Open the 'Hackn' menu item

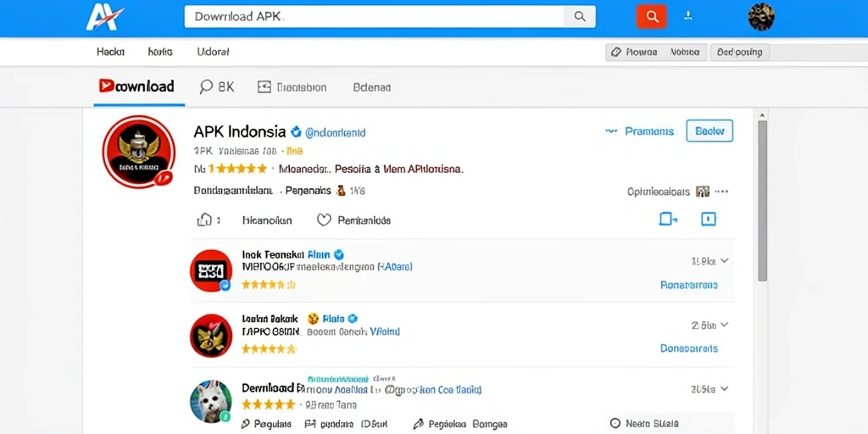pos(111,52)
